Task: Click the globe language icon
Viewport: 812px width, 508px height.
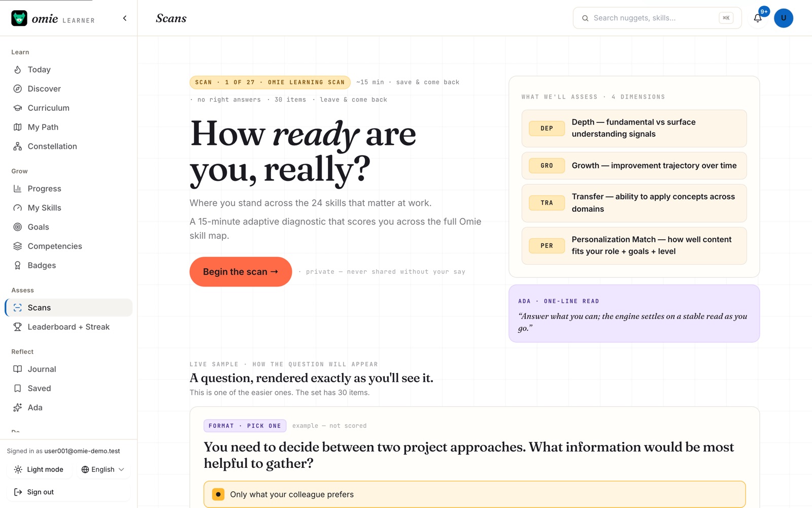Action: click(85, 469)
